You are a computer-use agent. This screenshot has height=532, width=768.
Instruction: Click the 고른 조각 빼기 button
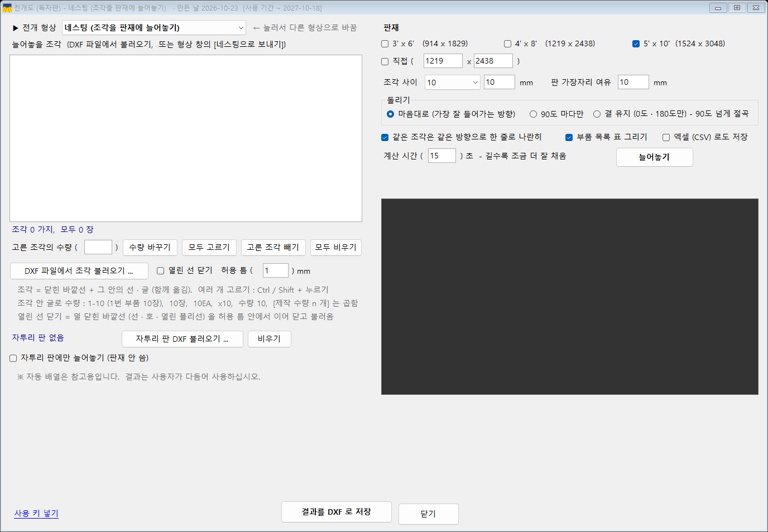pos(273,248)
